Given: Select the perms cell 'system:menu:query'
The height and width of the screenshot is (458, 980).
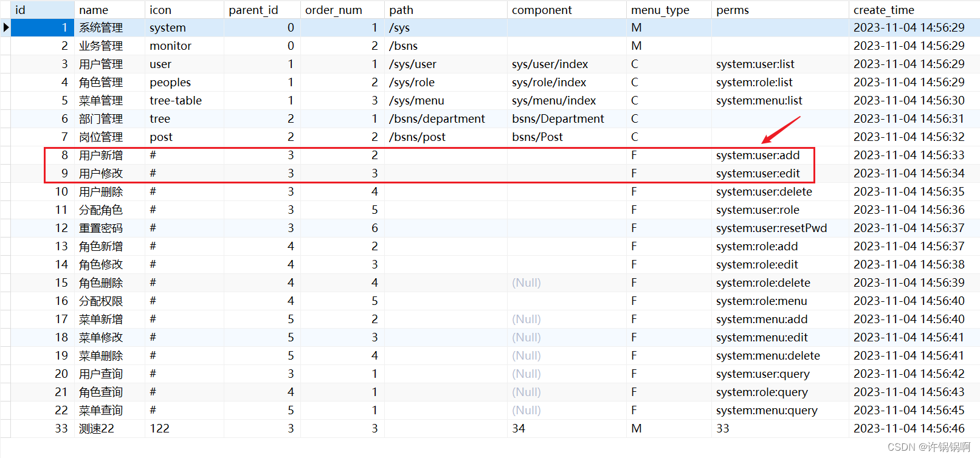Looking at the screenshot, I should tap(780, 411).
